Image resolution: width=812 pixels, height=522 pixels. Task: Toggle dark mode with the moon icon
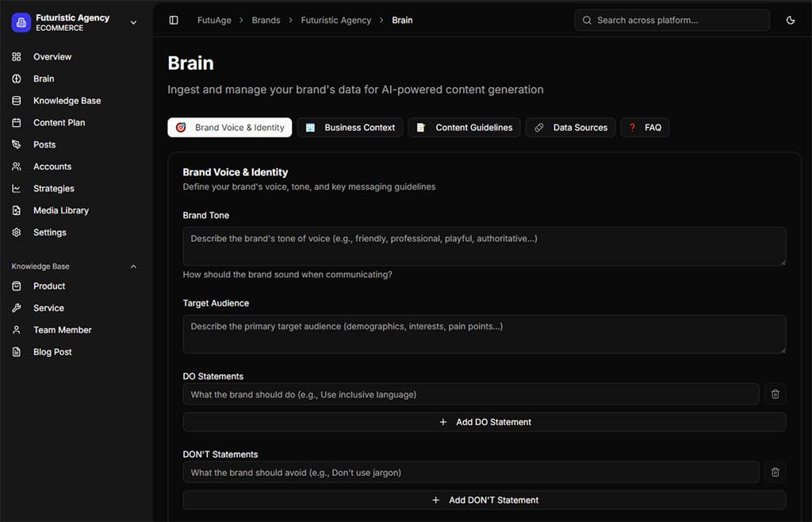(x=790, y=20)
